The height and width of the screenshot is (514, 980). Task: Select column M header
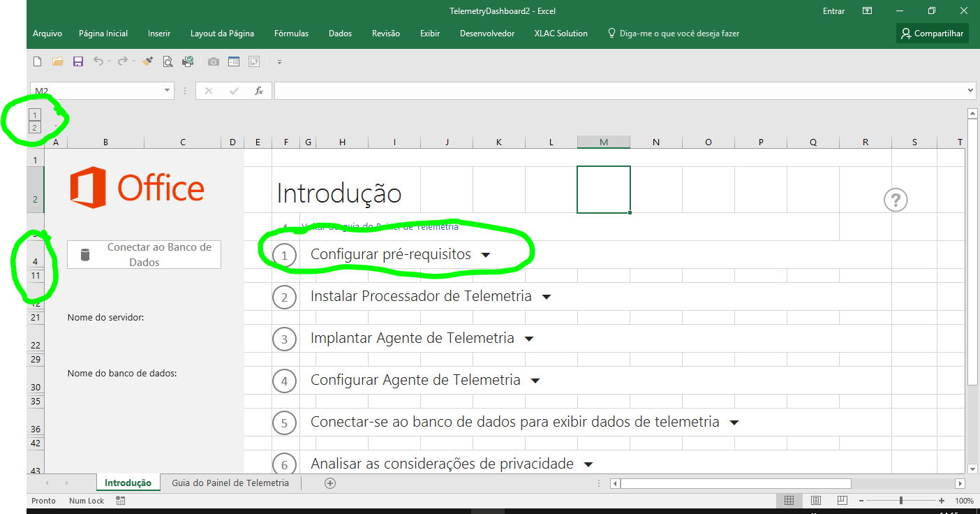click(x=604, y=142)
